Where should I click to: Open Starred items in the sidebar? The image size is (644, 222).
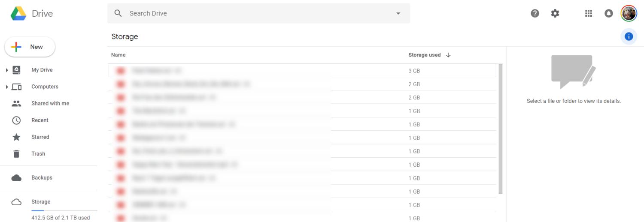pyautogui.click(x=40, y=137)
